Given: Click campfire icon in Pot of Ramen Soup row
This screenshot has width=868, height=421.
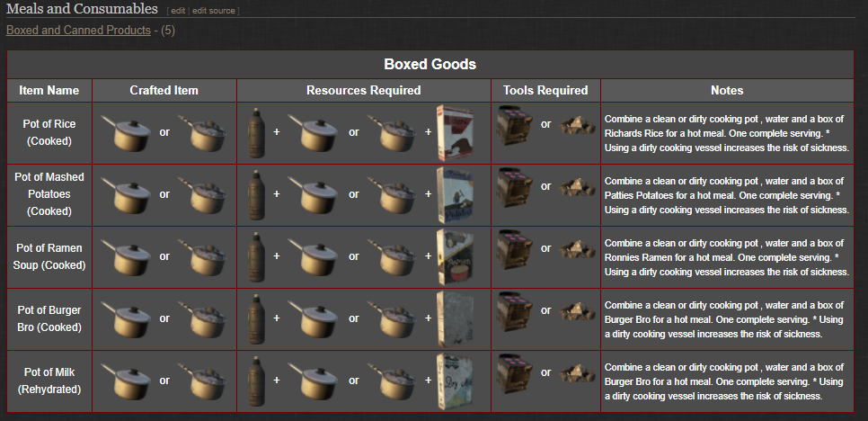Looking at the screenshot, I should click(577, 249).
